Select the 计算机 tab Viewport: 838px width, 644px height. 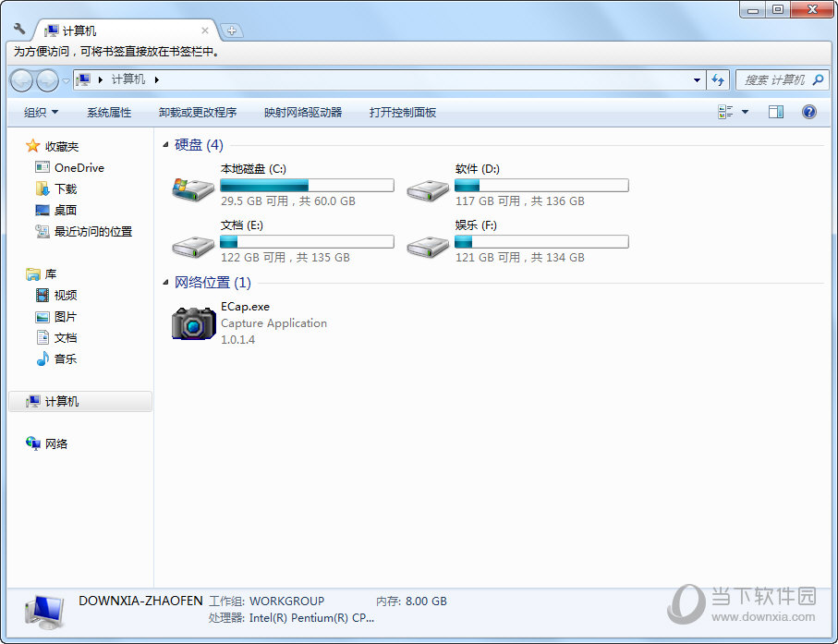(x=126, y=31)
